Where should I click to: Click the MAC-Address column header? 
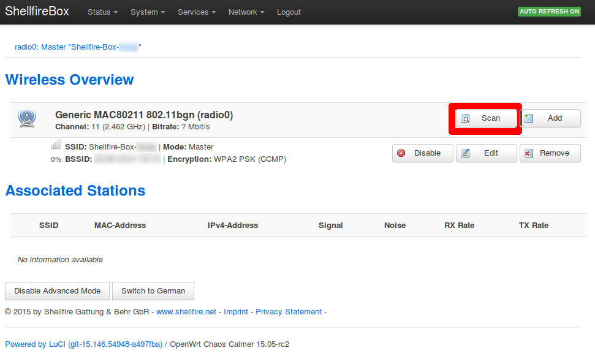pos(120,225)
